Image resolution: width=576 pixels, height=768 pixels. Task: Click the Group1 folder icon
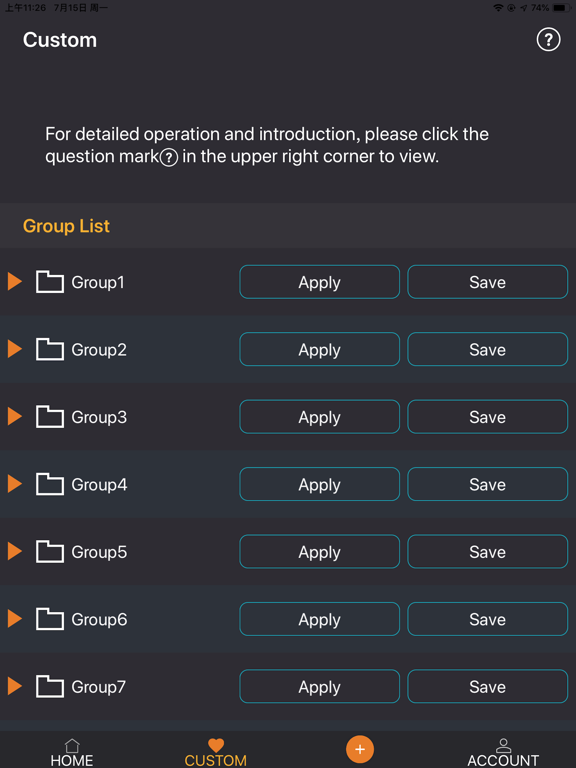click(49, 282)
